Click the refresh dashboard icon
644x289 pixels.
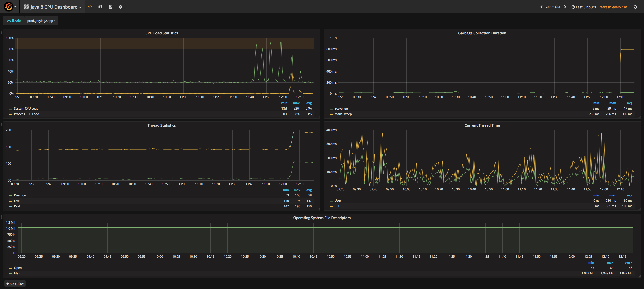point(635,7)
